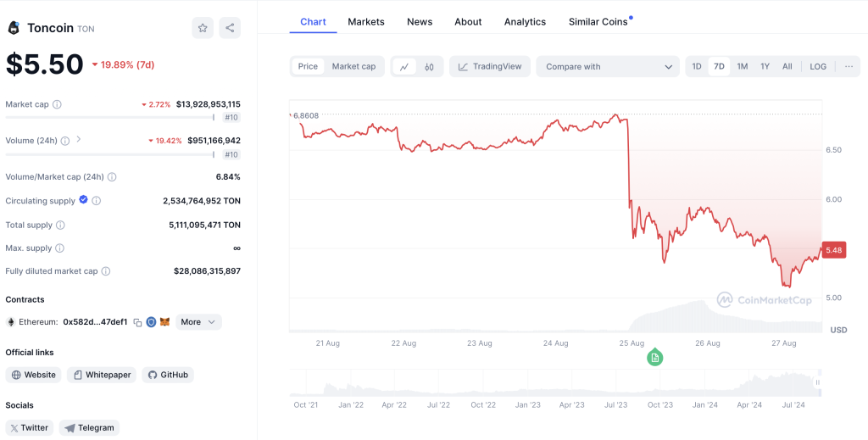This screenshot has width=868, height=440.
Task: Open the Compare with dropdown
Action: tap(608, 66)
